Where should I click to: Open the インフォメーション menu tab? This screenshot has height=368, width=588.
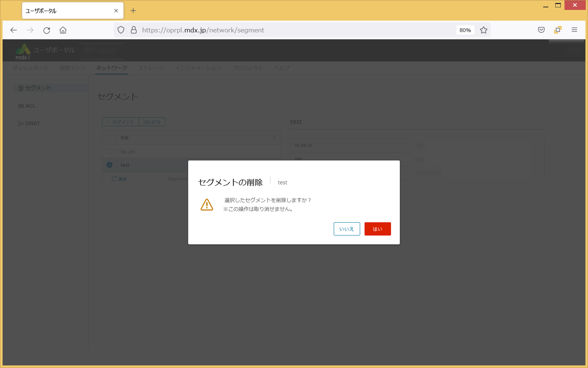pyautogui.click(x=198, y=68)
